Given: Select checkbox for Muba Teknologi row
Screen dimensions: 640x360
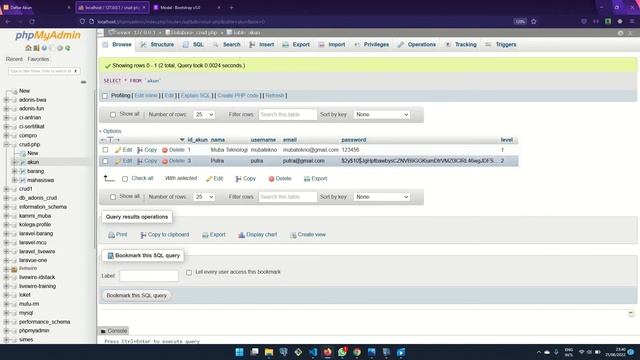Looking at the screenshot, I should (x=105, y=150).
